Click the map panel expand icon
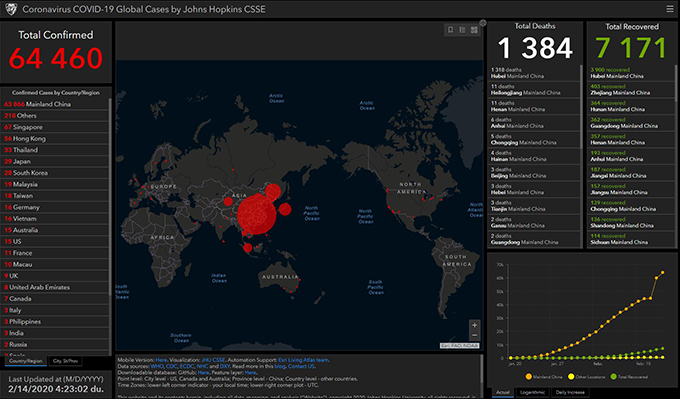 click(483, 23)
